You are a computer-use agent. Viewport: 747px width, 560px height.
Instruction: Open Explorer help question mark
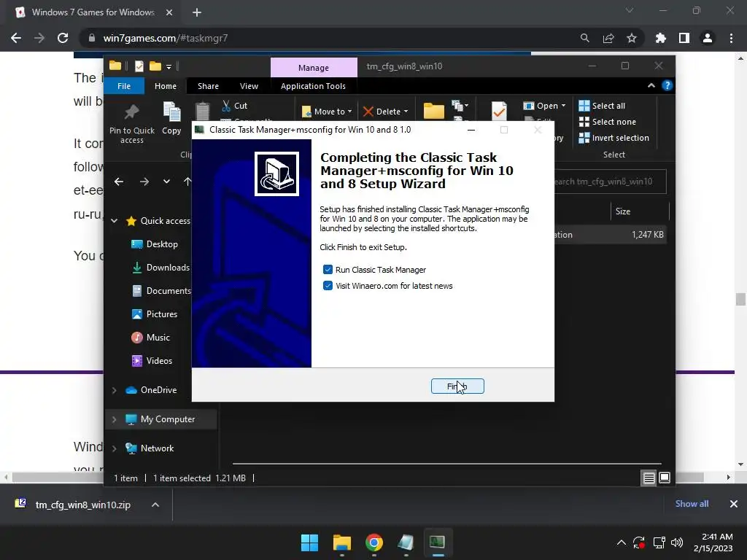point(667,86)
